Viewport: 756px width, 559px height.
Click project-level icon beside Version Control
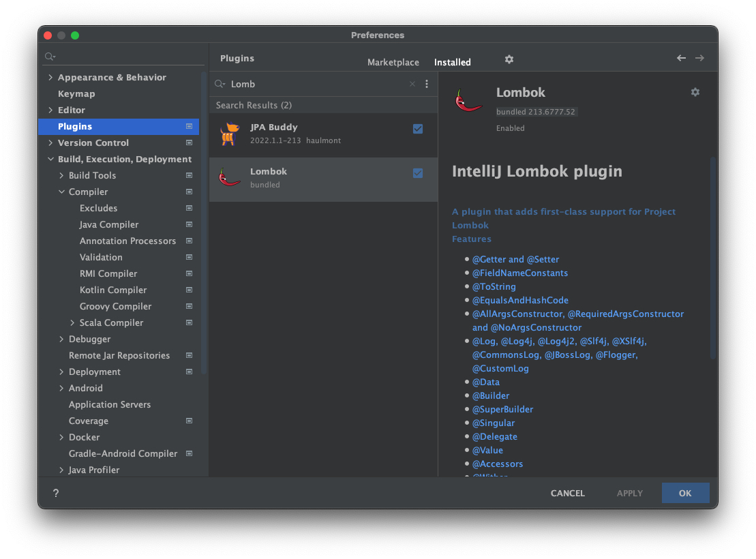189,142
